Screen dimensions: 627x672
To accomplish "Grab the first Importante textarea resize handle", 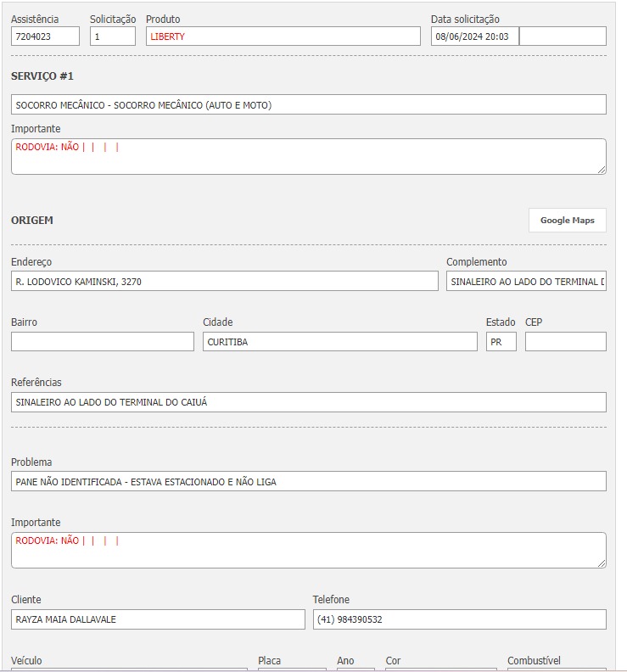I will 602,170.
